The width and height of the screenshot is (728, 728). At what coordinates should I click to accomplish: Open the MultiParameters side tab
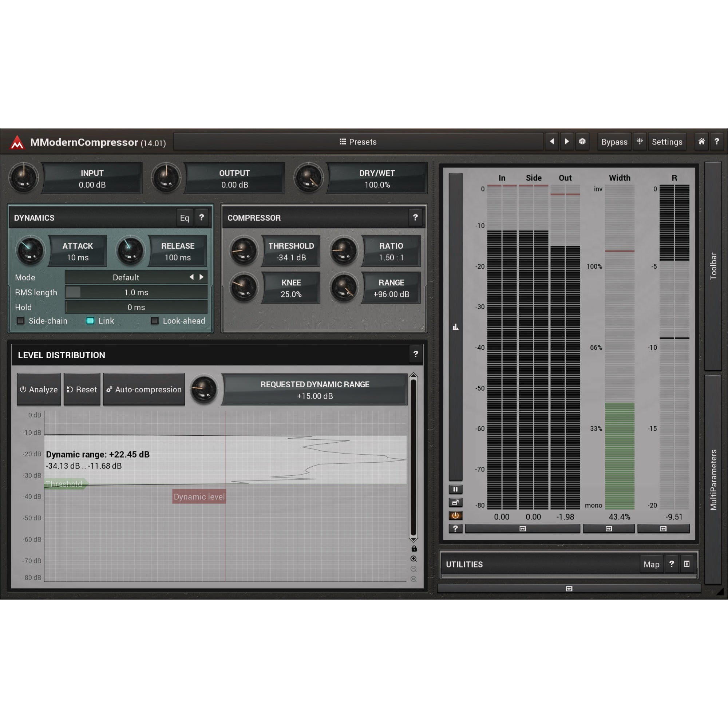713,480
